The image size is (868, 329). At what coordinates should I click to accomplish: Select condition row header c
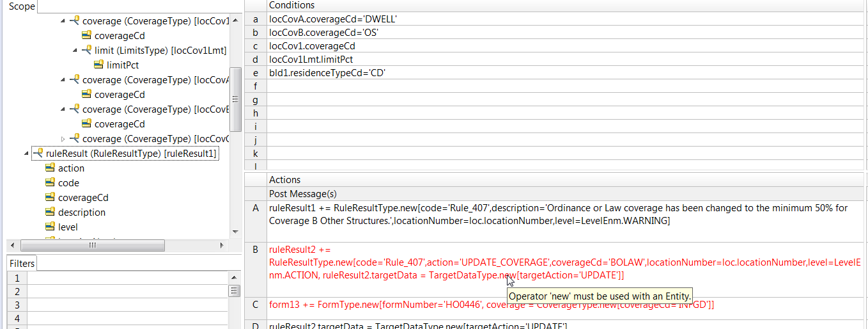[256, 45]
